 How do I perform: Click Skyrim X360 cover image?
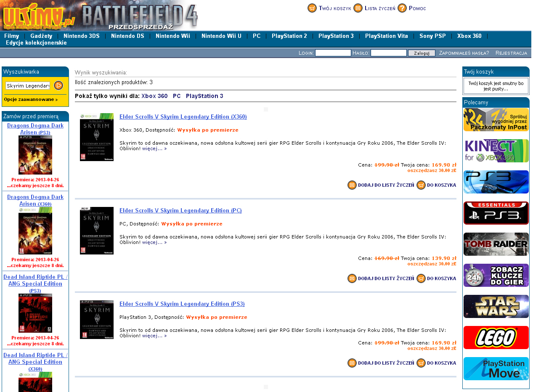point(97,137)
